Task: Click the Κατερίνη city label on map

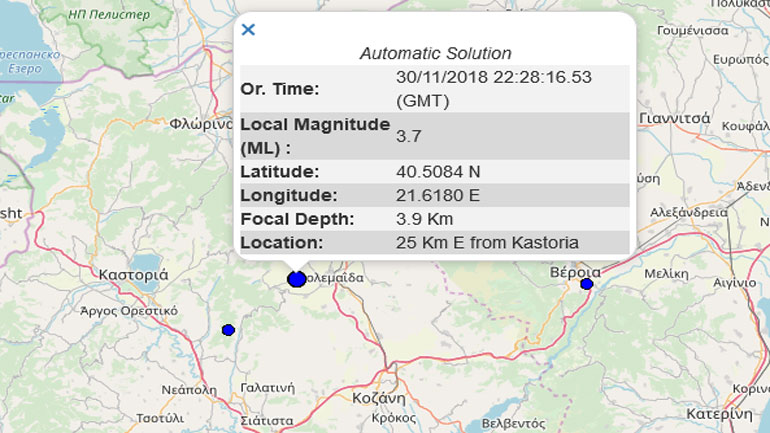Action: coord(718,413)
